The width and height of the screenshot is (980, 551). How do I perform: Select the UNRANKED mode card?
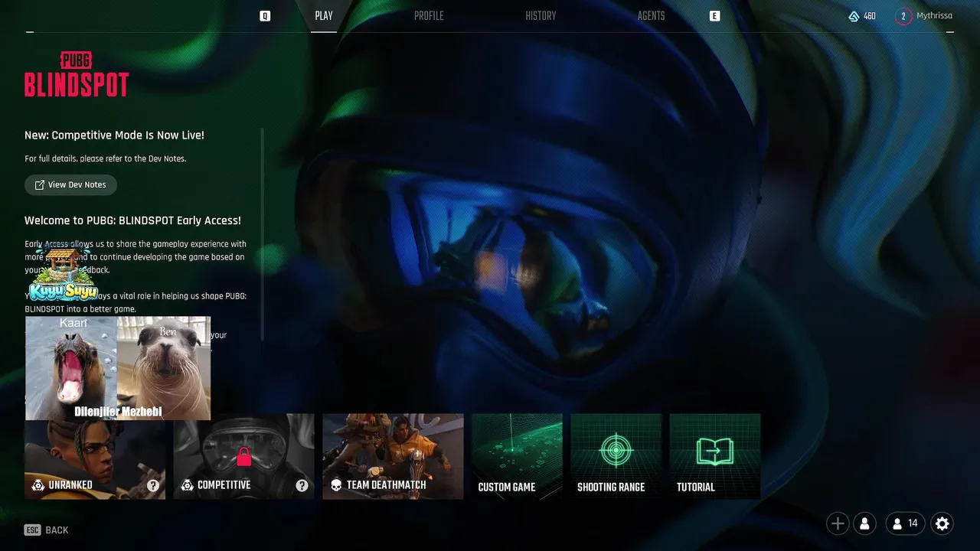[x=95, y=456]
